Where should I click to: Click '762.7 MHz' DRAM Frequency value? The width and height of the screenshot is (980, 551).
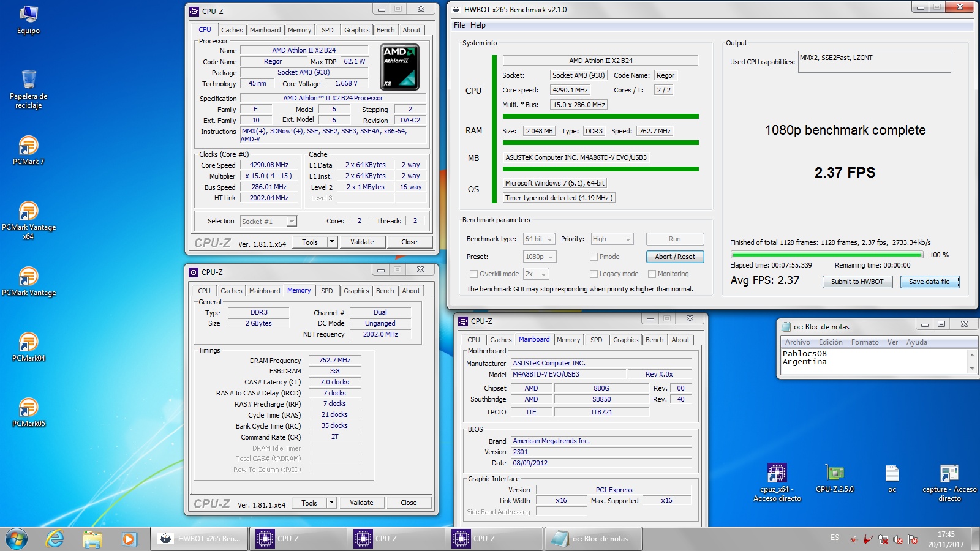coord(334,360)
